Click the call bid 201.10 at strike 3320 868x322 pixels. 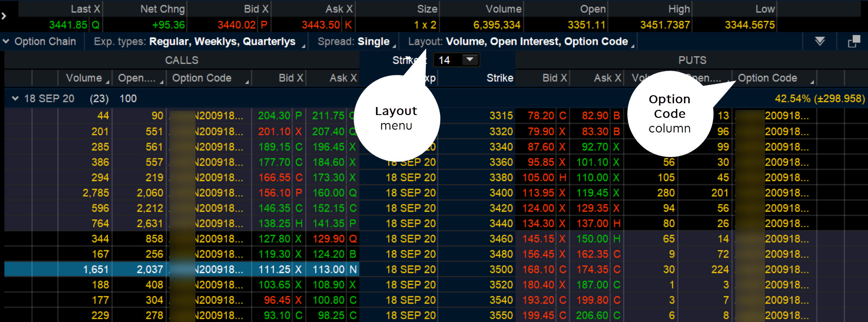click(274, 131)
